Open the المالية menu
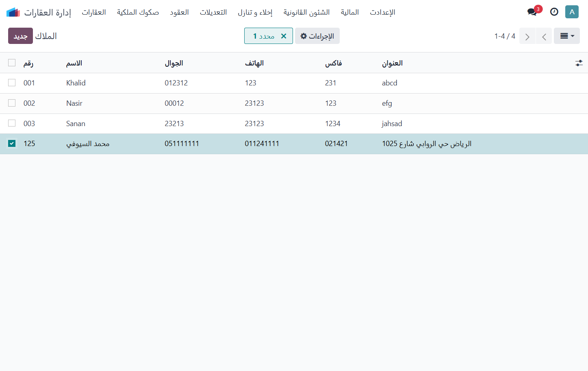 (350, 12)
